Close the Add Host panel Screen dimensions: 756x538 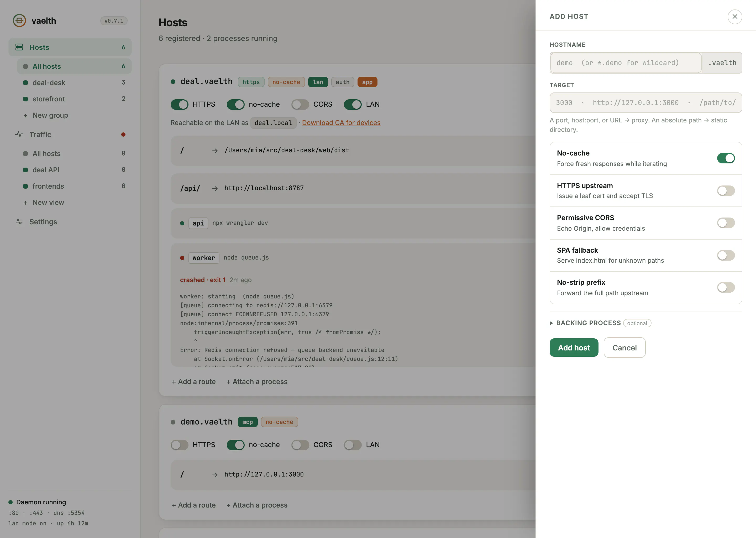point(734,17)
